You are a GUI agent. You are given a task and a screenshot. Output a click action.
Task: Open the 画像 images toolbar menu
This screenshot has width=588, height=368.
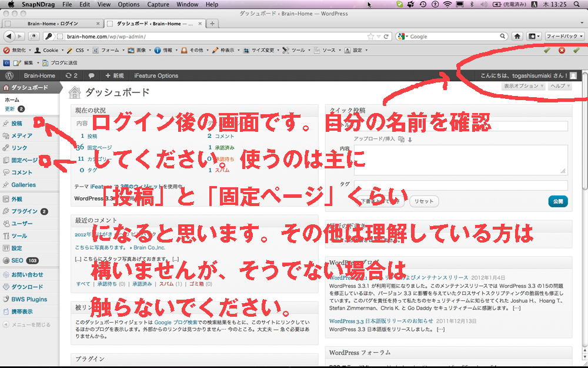pos(139,50)
